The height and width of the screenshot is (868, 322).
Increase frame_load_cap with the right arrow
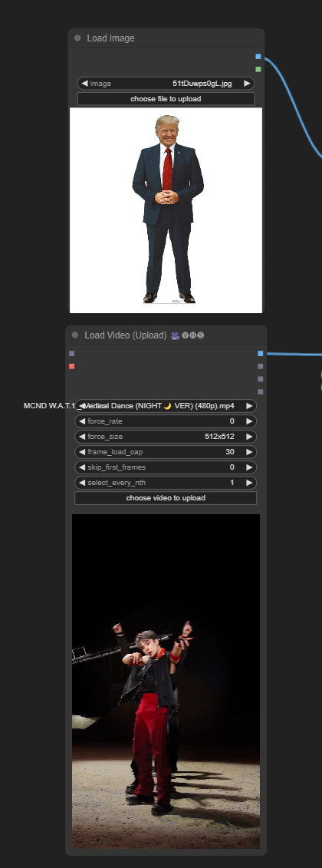coord(249,452)
